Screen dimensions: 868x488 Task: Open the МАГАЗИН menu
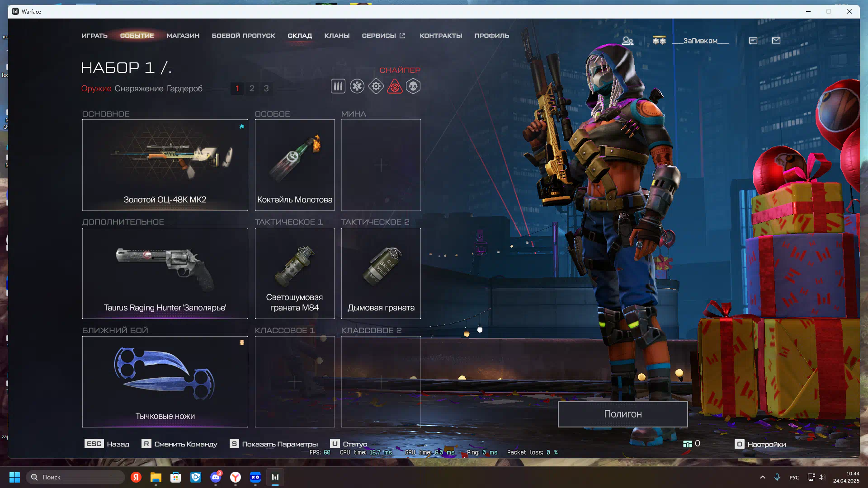click(183, 36)
